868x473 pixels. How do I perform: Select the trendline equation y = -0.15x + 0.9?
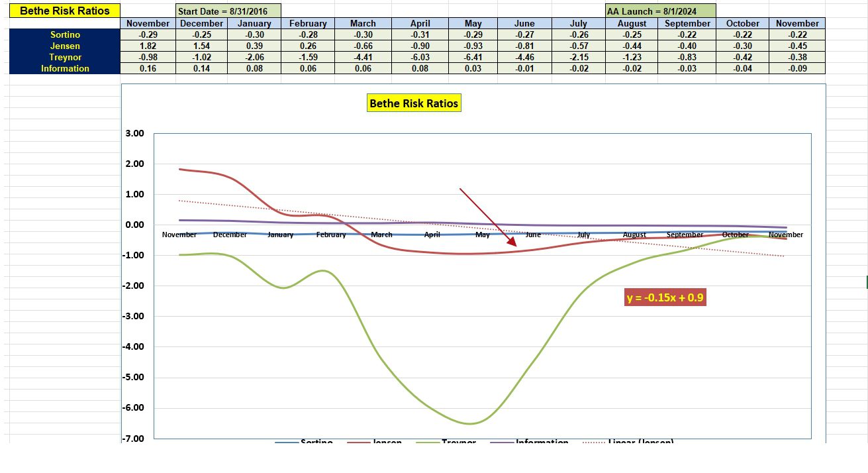click(665, 297)
